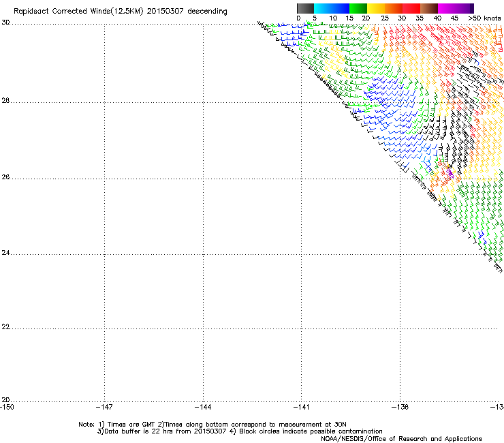Click the legend tick label '25'

click(x=385, y=18)
